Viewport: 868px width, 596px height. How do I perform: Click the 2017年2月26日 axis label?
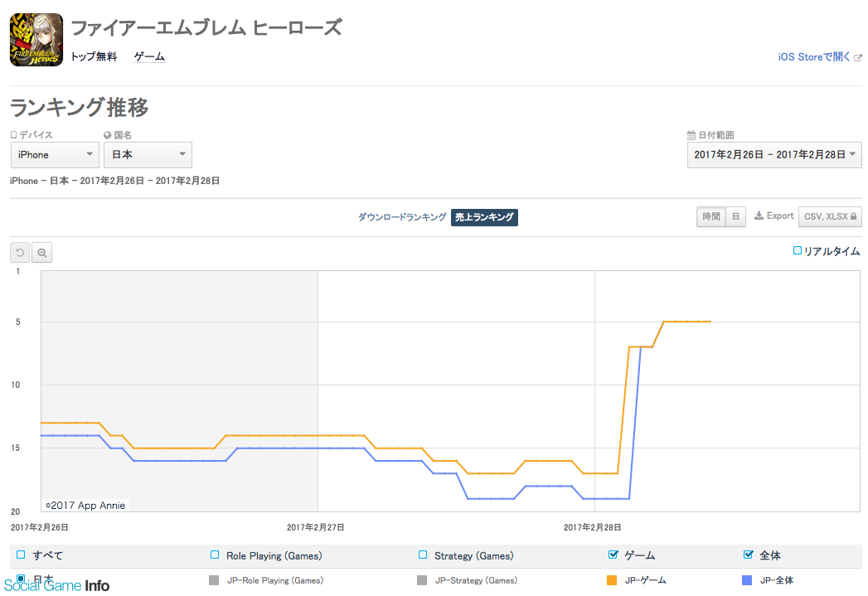point(39,527)
